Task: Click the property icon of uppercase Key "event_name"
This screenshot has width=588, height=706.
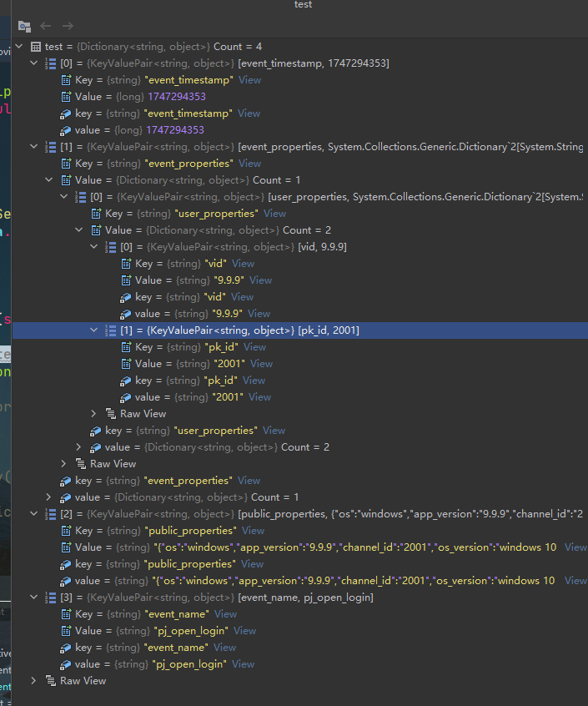Action: tap(66, 614)
